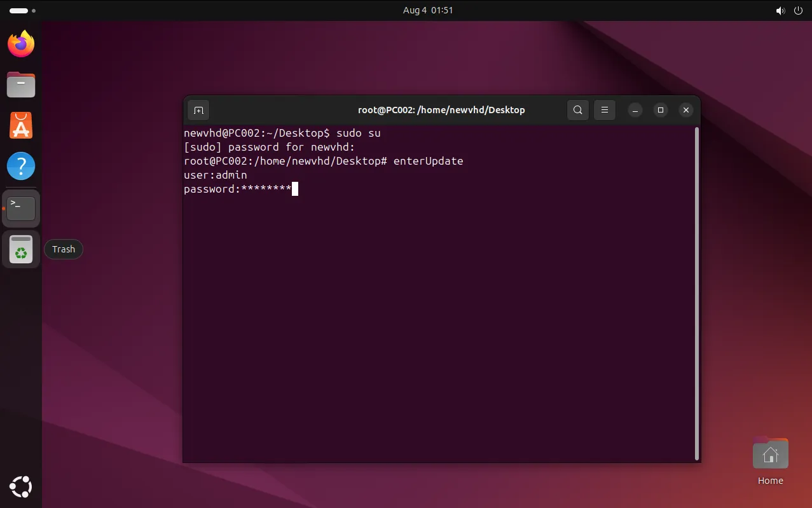
Task: Click the terminal scrollbar
Action: pyautogui.click(x=697, y=293)
